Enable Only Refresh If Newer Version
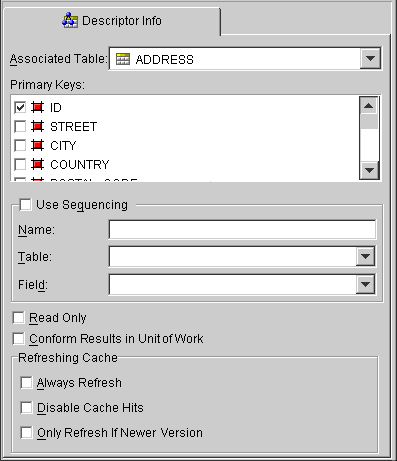The width and height of the screenshot is (397, 461). [26, 433]
